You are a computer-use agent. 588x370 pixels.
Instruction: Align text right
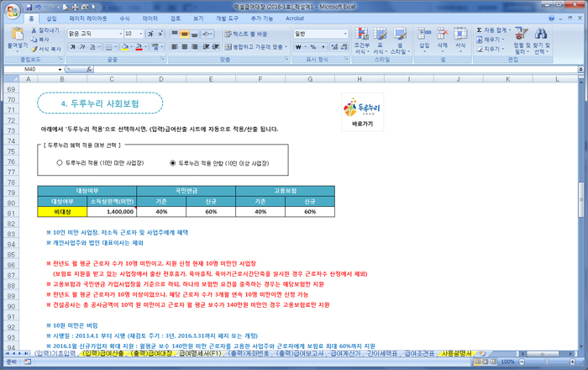[194, 47]
